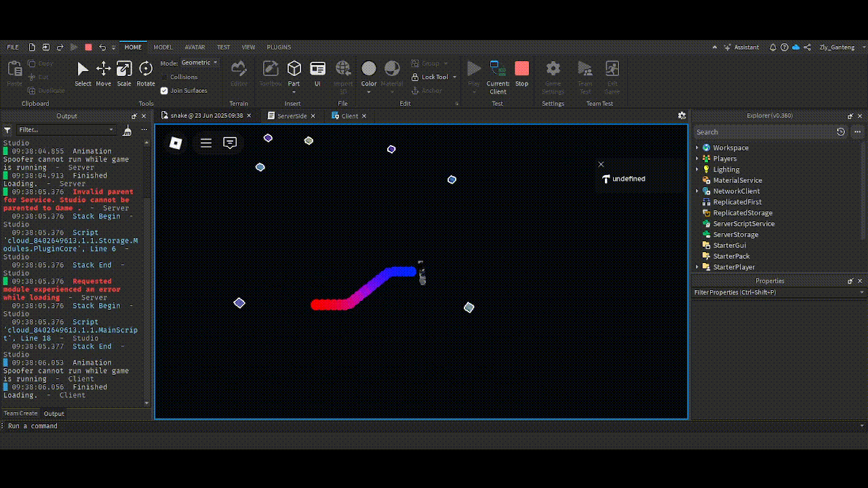The image size is (868, 488).
Task: Open the Roblox menu icon in viewport
Action: (176, 143)
